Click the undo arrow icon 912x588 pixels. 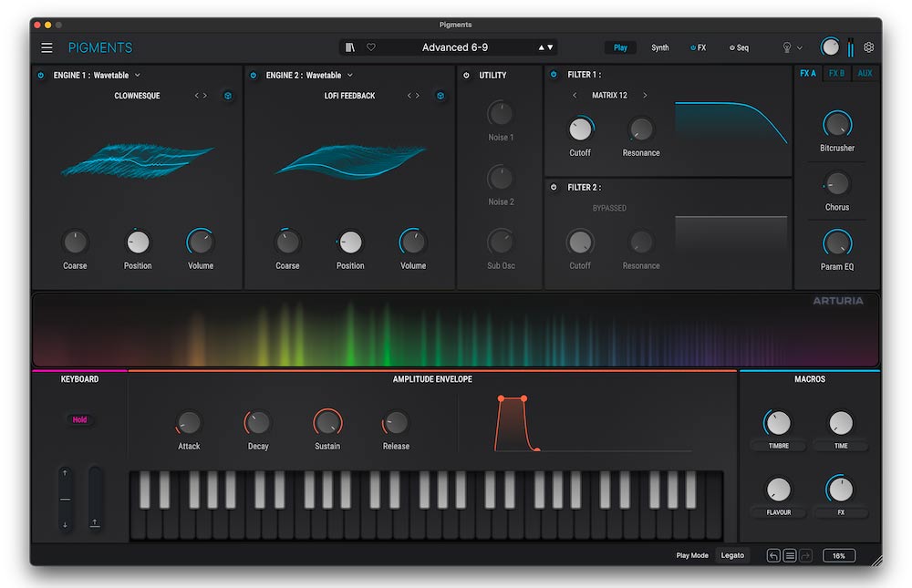773,555
